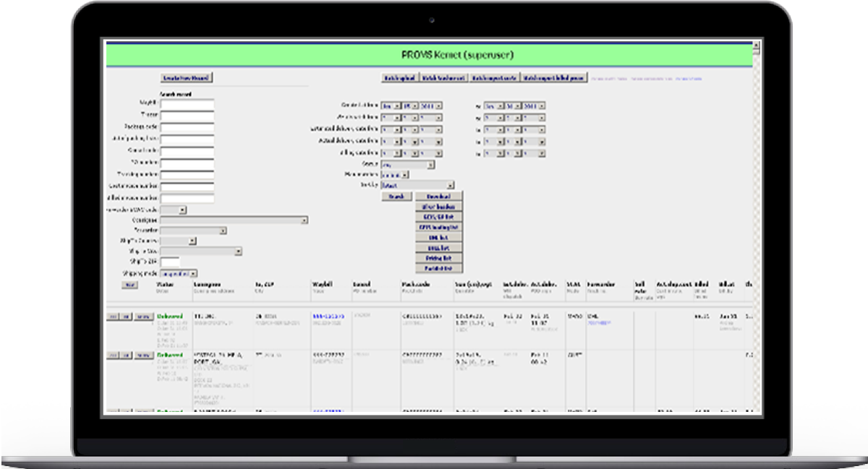Click the DHL list button
The width and height of the screenshot is (868, 469).
pos(438,237)
